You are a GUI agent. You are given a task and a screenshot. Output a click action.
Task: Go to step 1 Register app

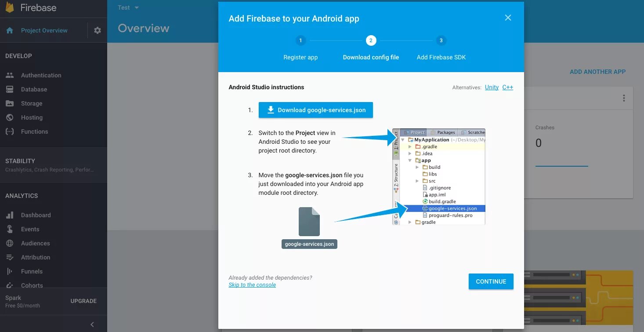(x=300, y=48)
